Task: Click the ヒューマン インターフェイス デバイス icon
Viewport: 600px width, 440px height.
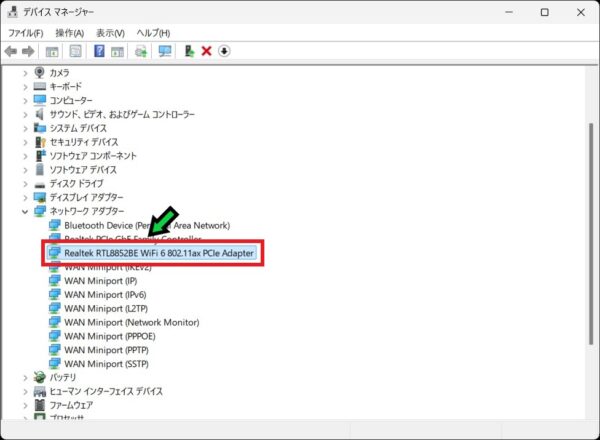Action: (40, 391)
